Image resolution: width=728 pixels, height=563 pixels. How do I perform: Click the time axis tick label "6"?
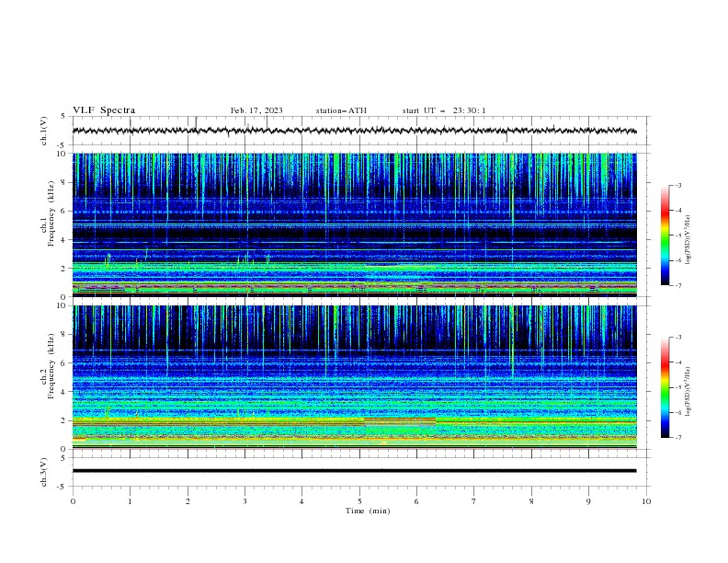(416, 501)
